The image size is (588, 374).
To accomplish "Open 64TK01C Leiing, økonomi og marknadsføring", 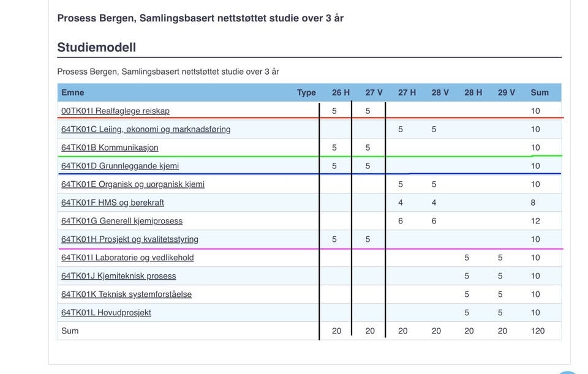I will click(x=146, y=129).
